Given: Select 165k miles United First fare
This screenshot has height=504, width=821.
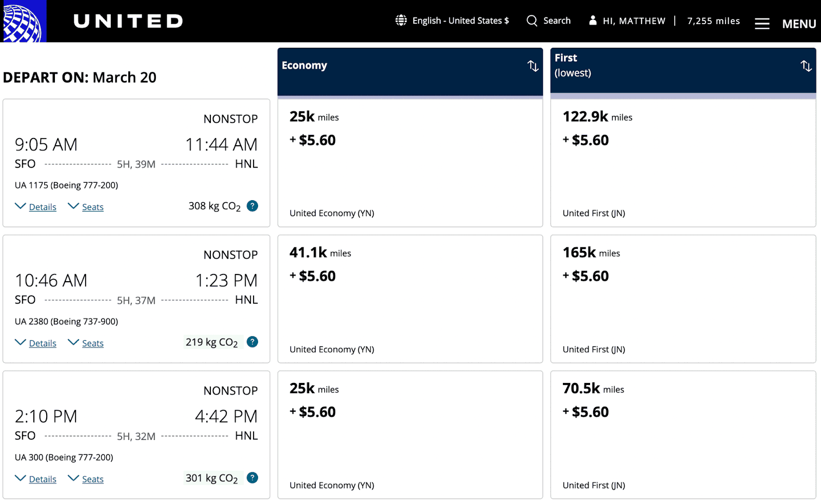Looking at the screenshot, I should click(683, 299).
